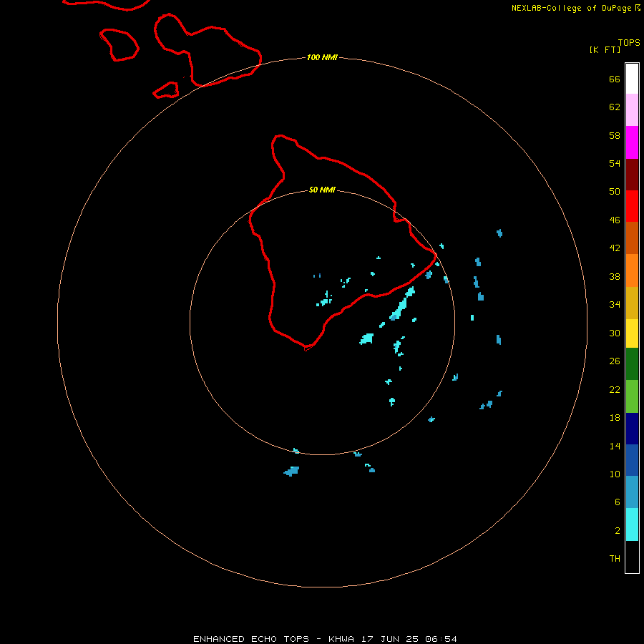The image size is (644, 644).
Task: Click the burnt orange legend swatch
Action: (632, 238)
